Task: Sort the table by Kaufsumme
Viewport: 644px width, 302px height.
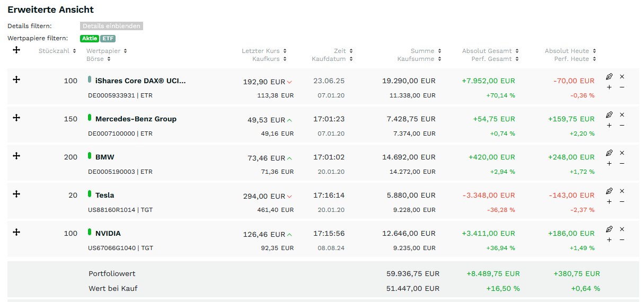Action: click(419, 59)
